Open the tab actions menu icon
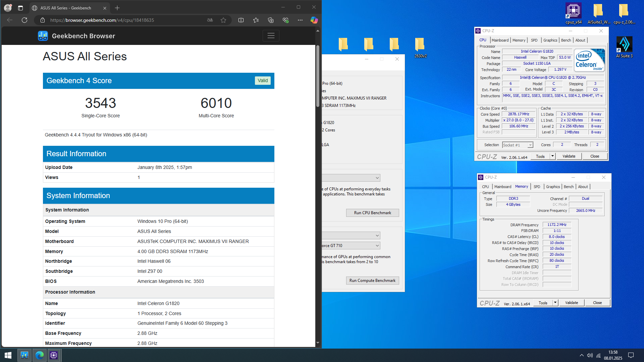644x362 pixels. point(20,8)
